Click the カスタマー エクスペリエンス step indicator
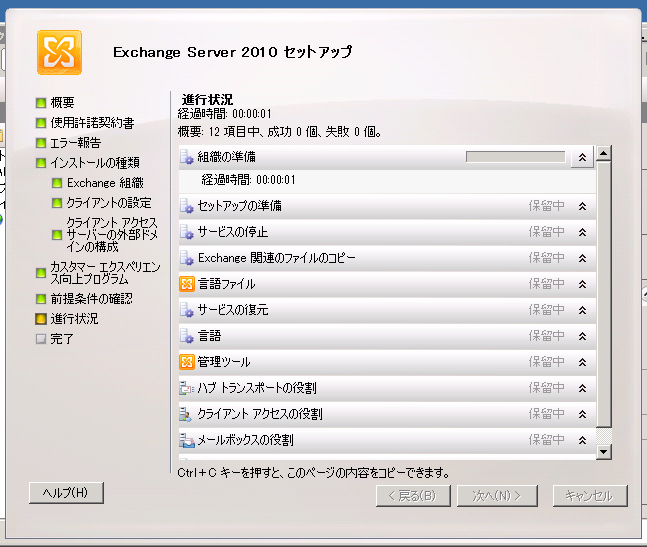 [41, 273]
